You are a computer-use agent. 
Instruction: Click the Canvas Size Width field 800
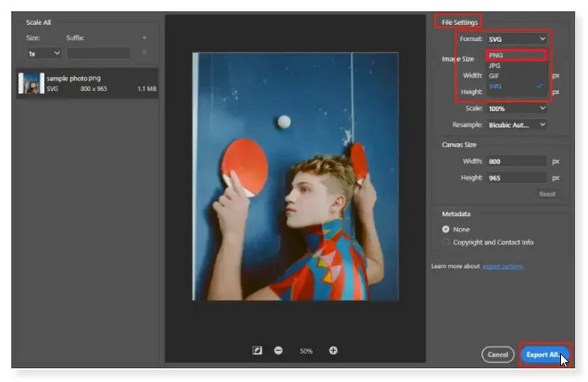pos(517,161)
